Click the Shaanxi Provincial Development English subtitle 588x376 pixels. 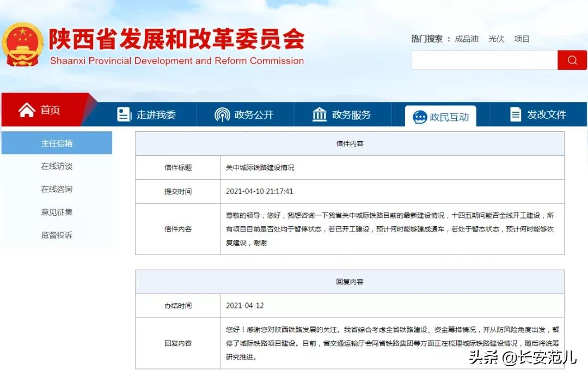(176, 61)
